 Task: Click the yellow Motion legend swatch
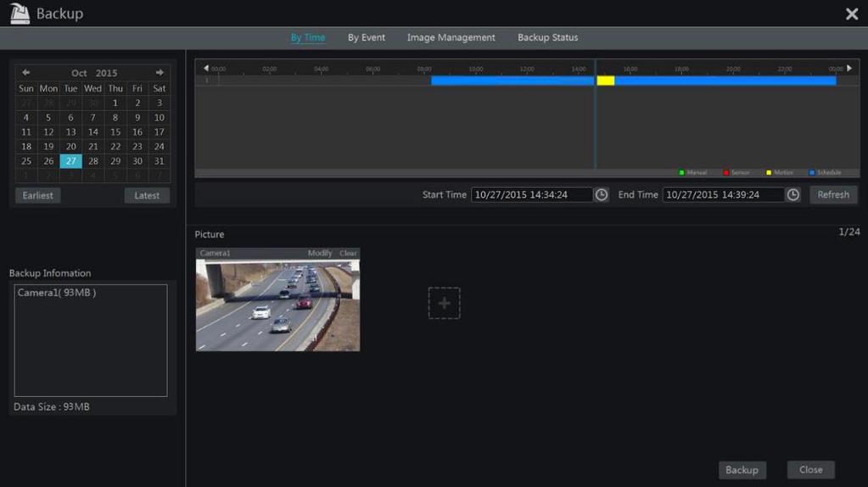pos(769,173)
